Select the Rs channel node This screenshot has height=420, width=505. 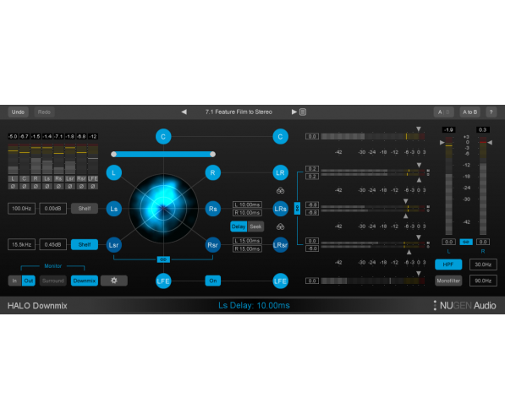click(x=212, y=209)
